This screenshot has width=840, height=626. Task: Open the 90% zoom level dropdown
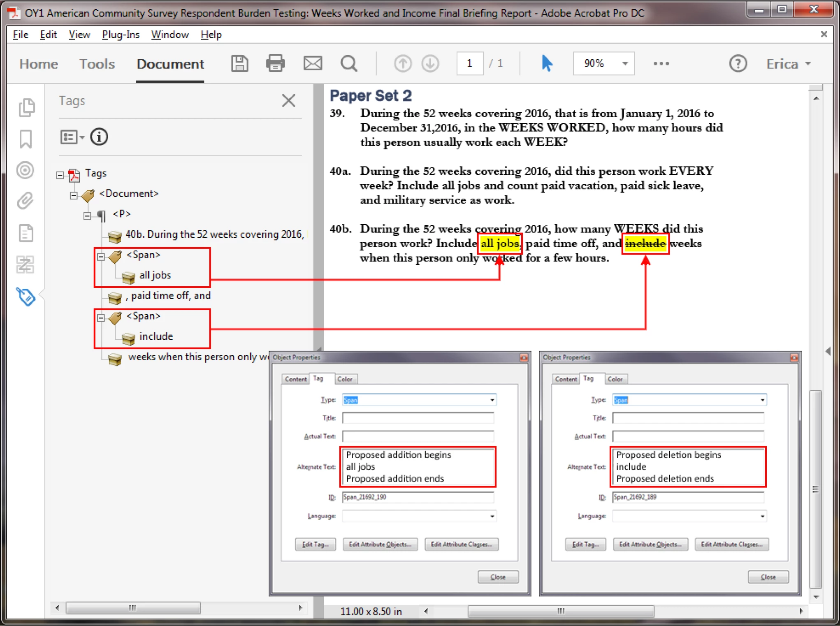pyautogui.click(x=625, y=64)
